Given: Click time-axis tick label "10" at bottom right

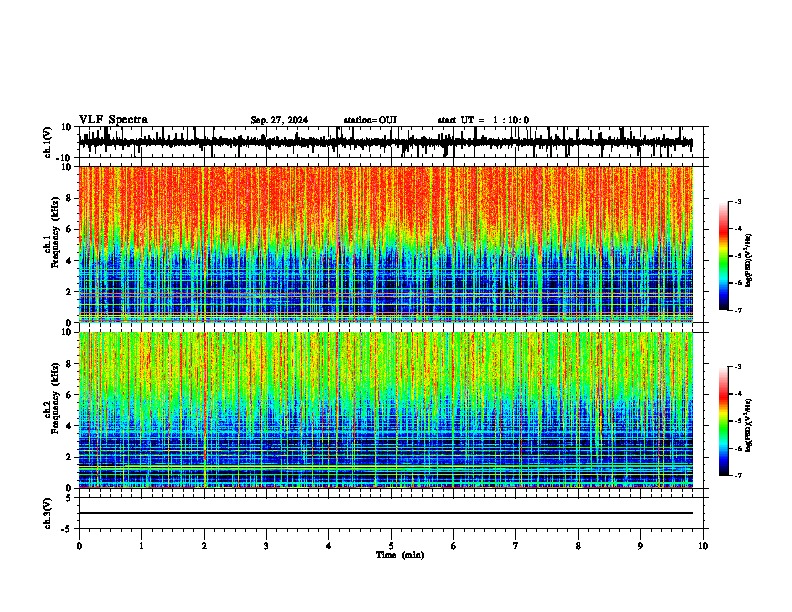Looking at the screenshot, I should point(703,546).
